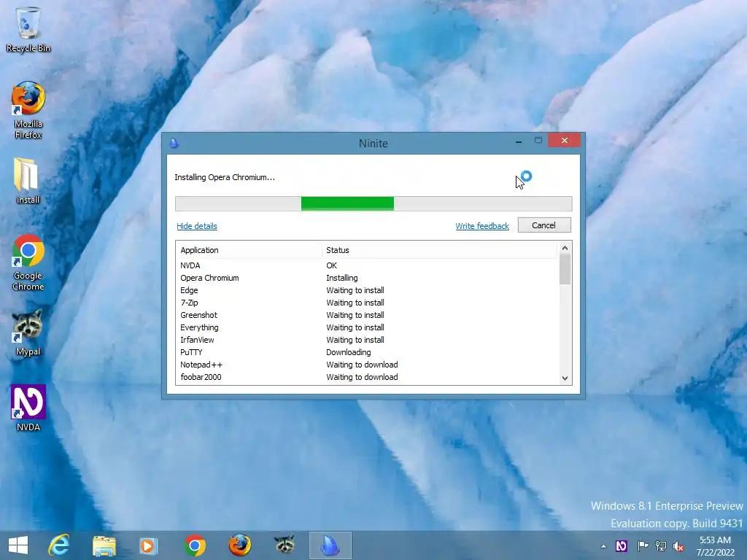Select the Edge row
Viewport: 747px width, 560px height.
coord(367,290)
